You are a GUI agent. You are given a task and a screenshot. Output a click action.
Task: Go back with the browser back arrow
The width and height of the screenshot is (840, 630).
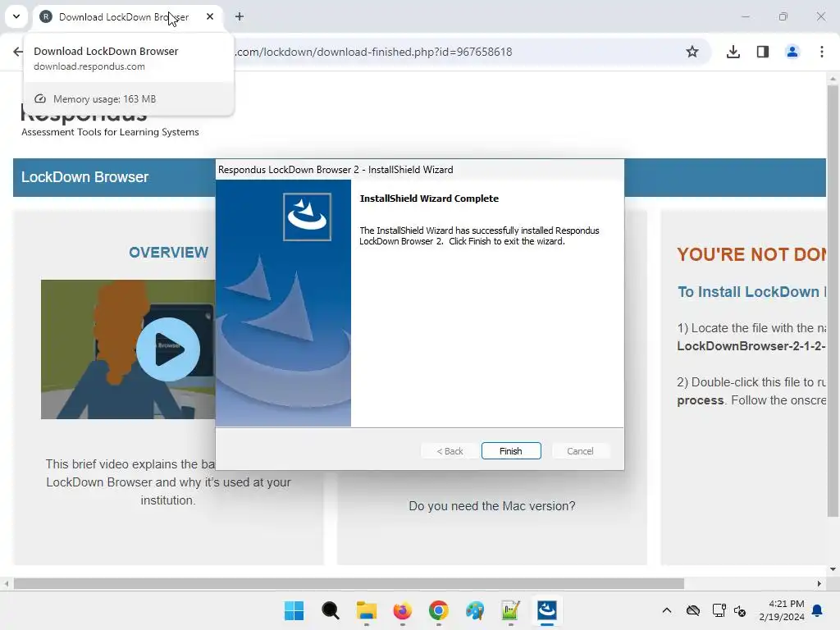click(18, 52)
